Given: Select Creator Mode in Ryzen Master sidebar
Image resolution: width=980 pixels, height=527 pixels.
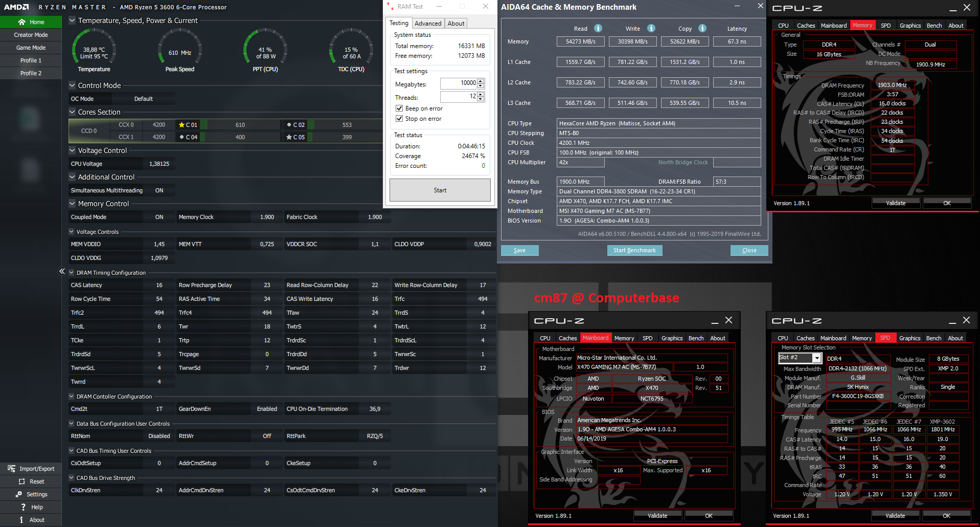Looking at the screenshot, I should 31,35.
